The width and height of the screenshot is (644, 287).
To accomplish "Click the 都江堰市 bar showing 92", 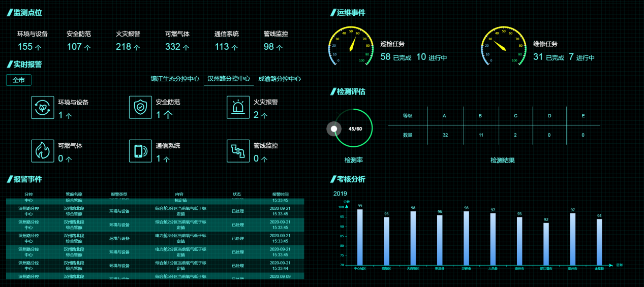I will tap(546, 244).
